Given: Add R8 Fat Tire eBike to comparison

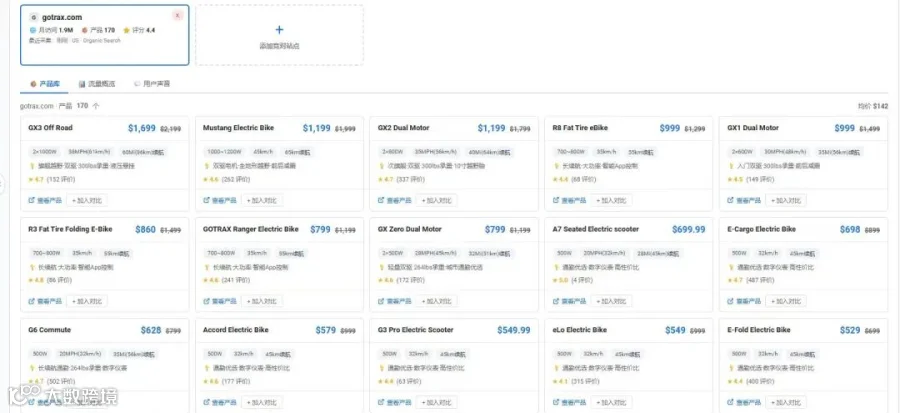Looking at the screenshot, I should tap(611, 200).
